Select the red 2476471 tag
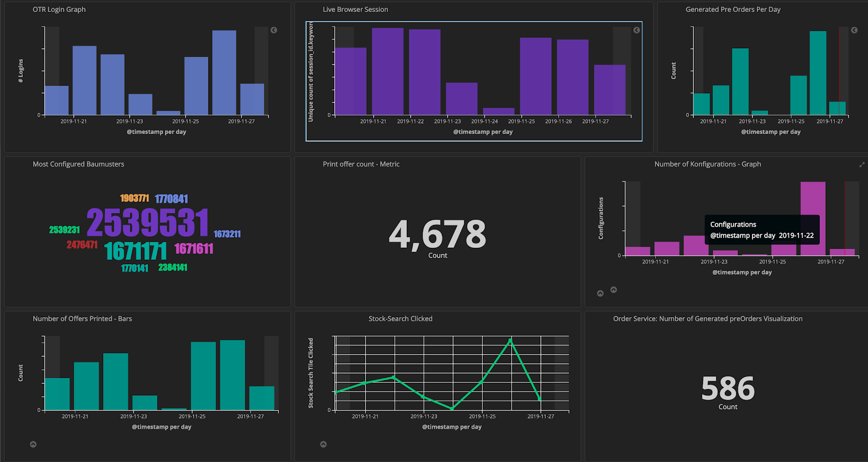Screen dimensions: 868x462 click(x=82, y=245)
